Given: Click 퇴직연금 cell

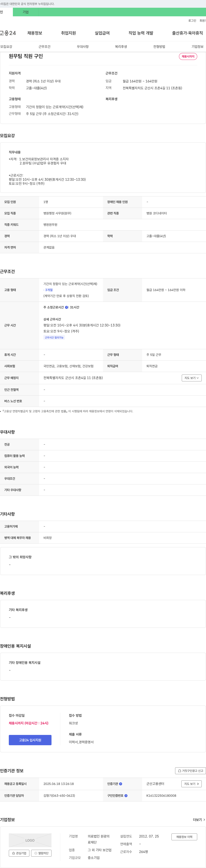Looking at the screenshot, I should pos(152,366).
